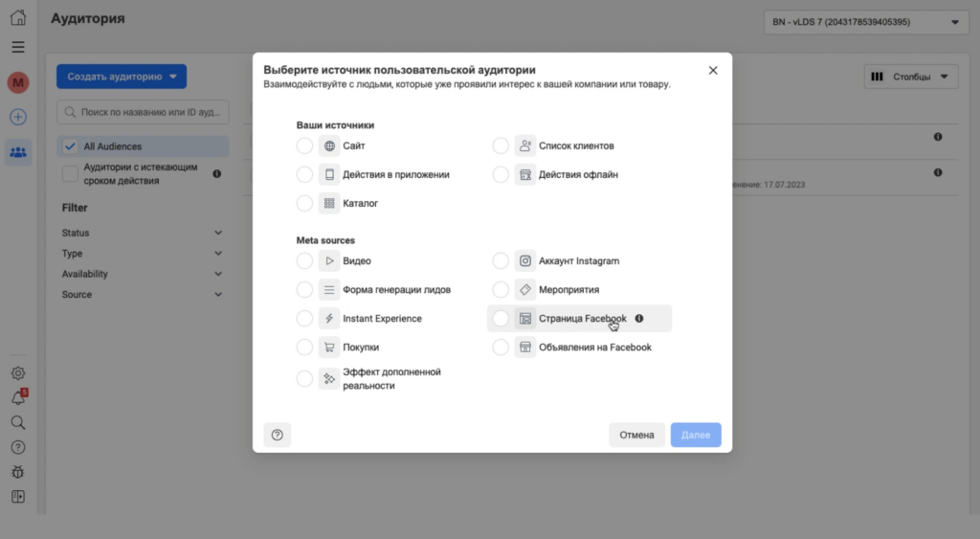The width and height of the screenshot is (980, 539).
Task: Choose the Видео radio option
Action: [304, 260]
